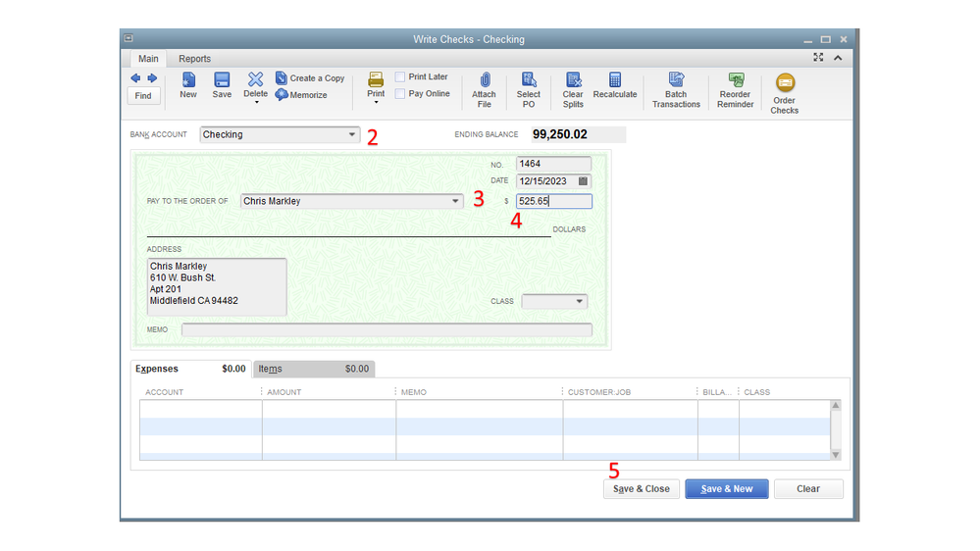
Task: Open the date calendar picker
Action: tap(583, 181)
